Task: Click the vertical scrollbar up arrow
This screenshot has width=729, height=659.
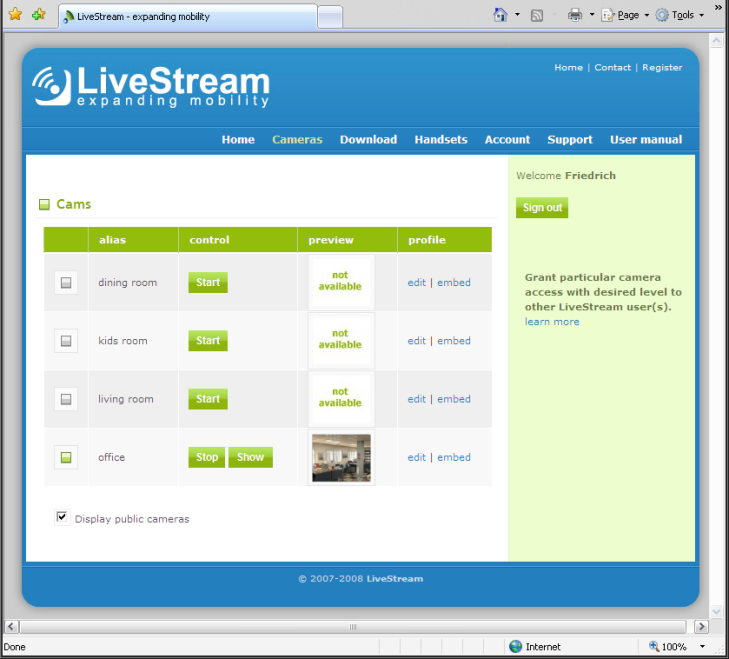Action: pyautogui.click(x=716, y=41)
